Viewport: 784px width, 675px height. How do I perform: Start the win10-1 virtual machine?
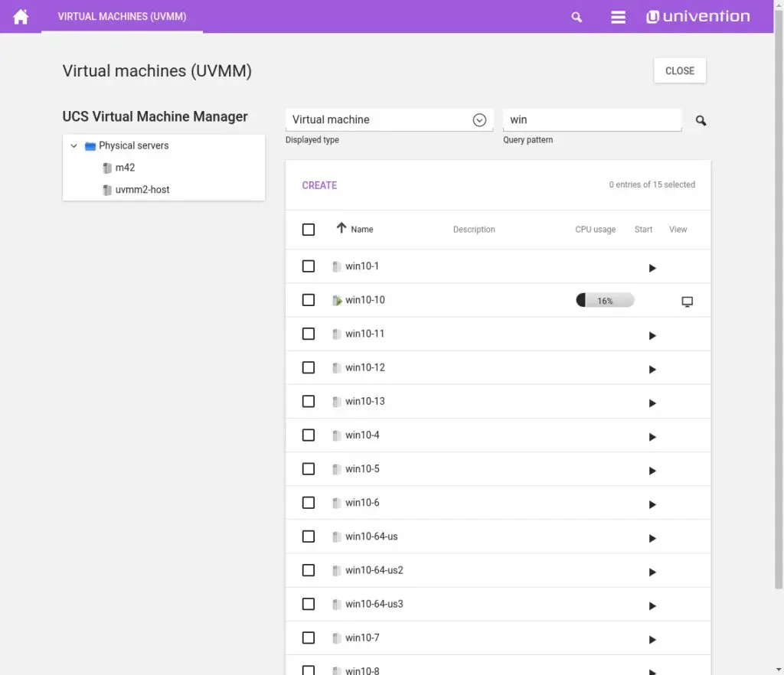[x=652, y=269]
